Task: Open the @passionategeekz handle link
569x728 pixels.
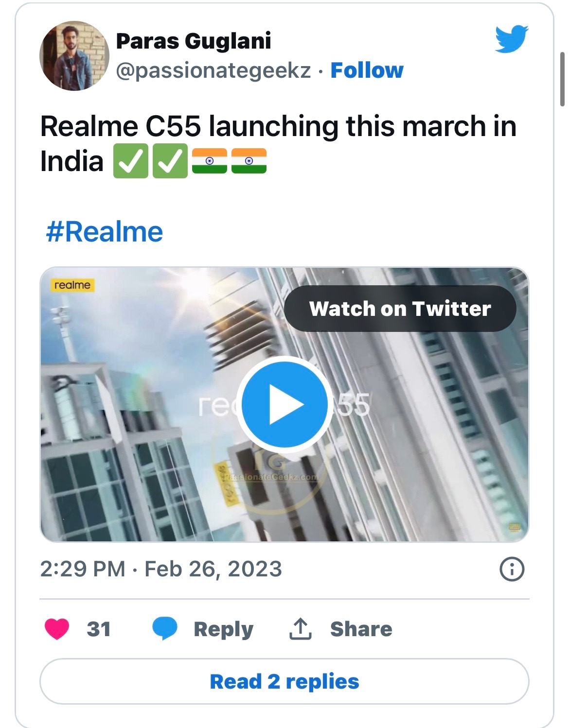Action: click(x=213, y=70)
